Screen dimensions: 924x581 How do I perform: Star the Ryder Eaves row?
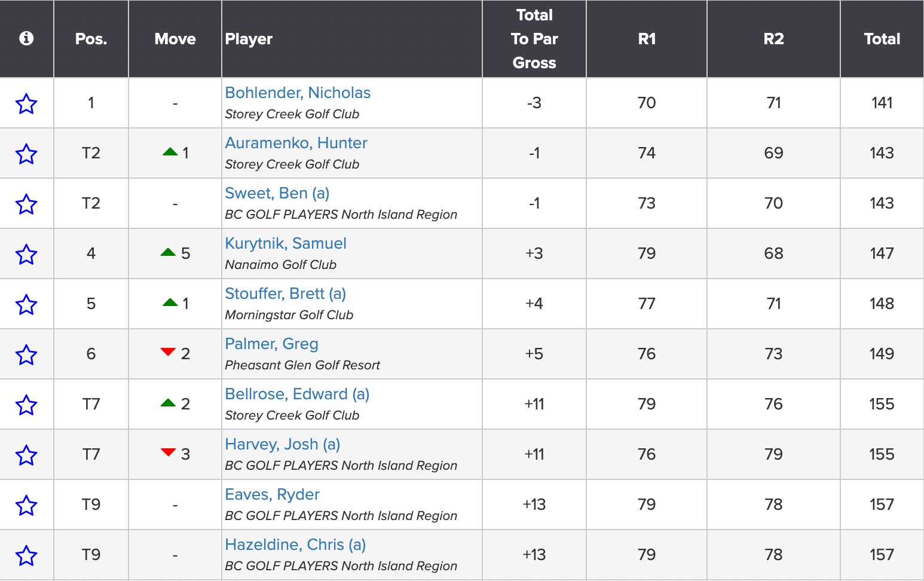[x=26, y=505]
